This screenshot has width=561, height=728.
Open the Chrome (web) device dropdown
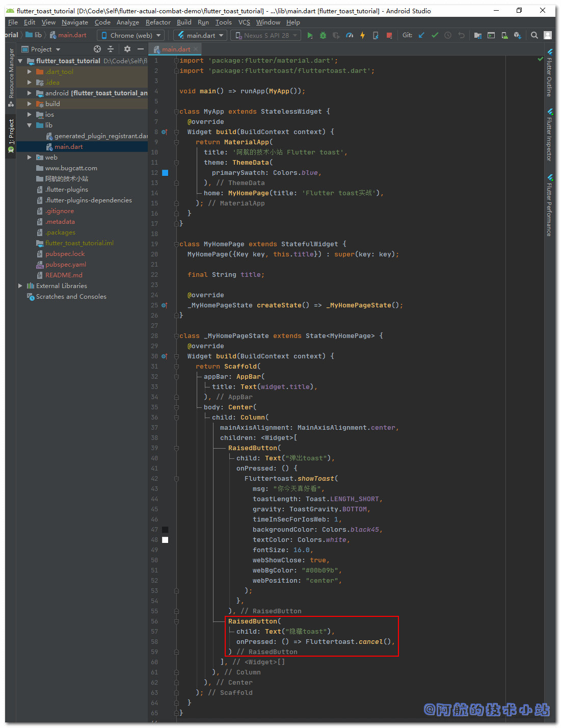pyautogui.click(x=131, y=35)
